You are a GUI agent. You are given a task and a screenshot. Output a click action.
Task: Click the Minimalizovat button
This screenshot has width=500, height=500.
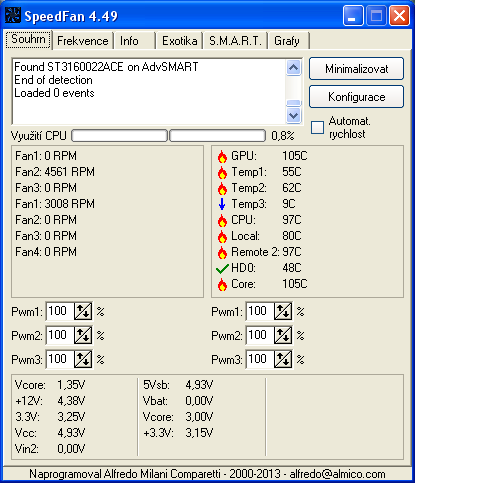click(356, 69)
